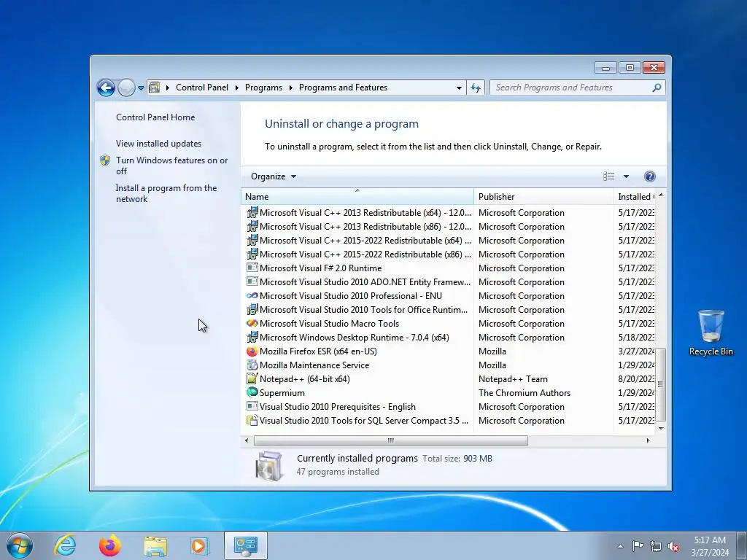The width and height of the screenshot is (747, 560).
Task: Select the Windows Desktop Runtime 7.0.4 icon
Action: point(252,337)
